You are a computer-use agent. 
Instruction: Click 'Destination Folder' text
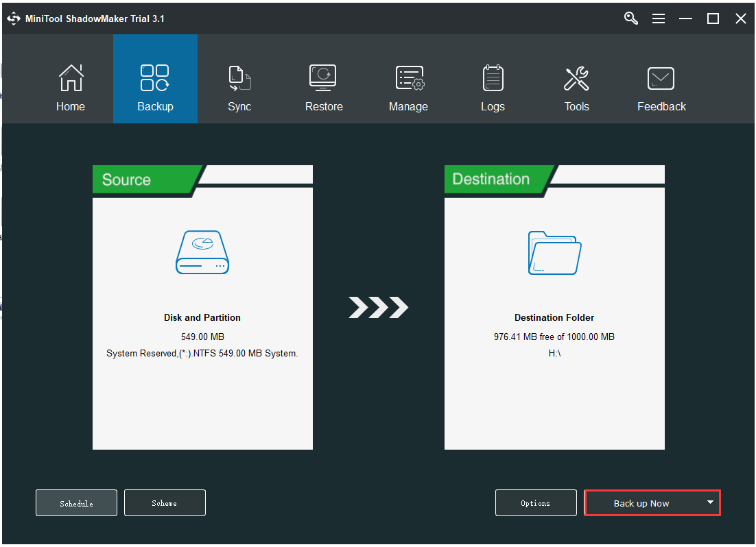(554, 317)
